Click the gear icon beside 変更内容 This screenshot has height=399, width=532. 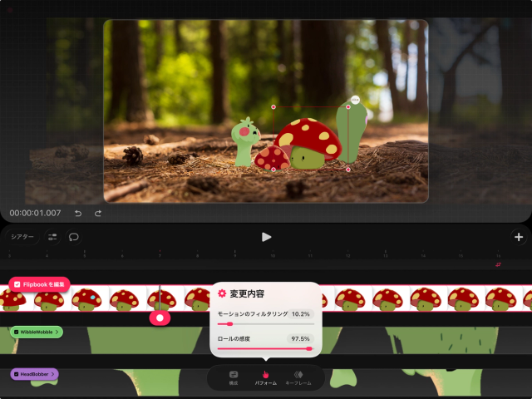click(222, 293)
